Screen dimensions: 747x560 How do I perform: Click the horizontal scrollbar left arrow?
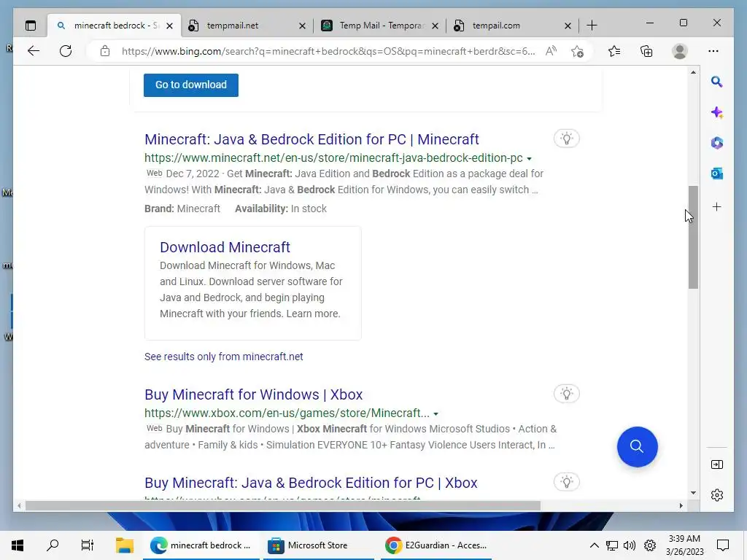point(19,506)
